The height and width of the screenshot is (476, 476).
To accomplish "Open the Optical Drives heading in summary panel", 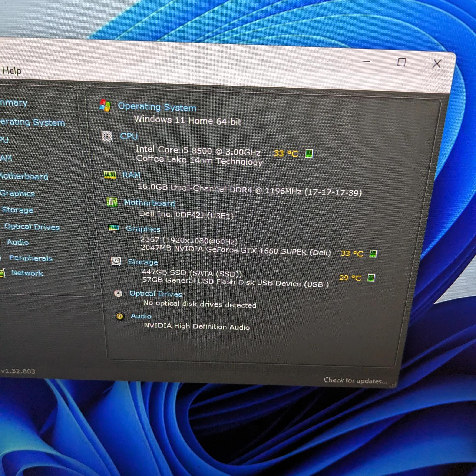I will click(x=156, y=294).
